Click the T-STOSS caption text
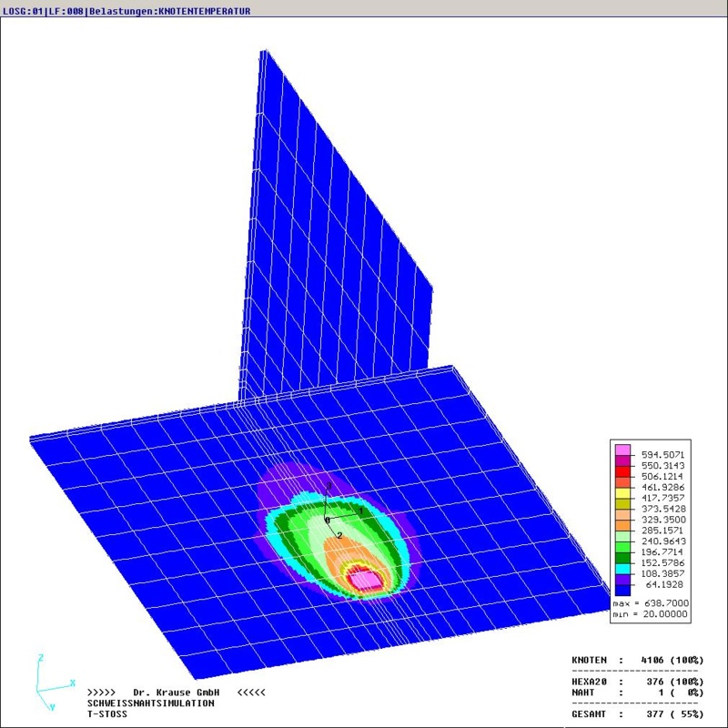Viewport: 728px width, 728px height. [x=107, y=714]
